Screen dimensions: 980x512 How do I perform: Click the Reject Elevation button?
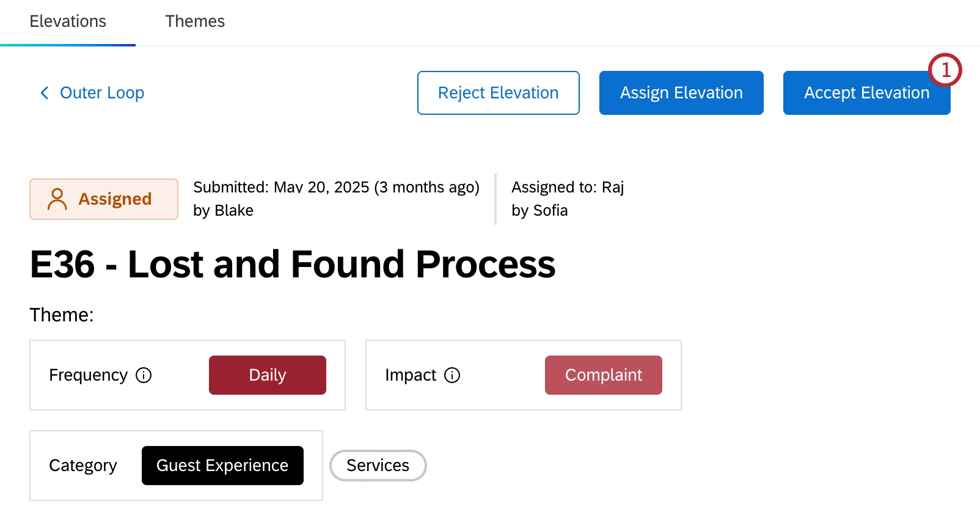498,93
